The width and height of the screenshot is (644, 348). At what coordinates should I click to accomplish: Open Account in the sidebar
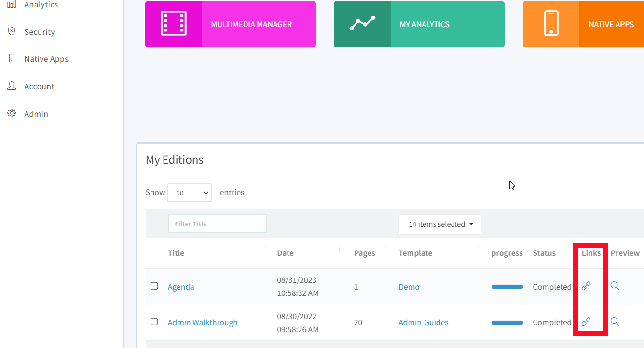pyautogui.click(x=39, y=86)
